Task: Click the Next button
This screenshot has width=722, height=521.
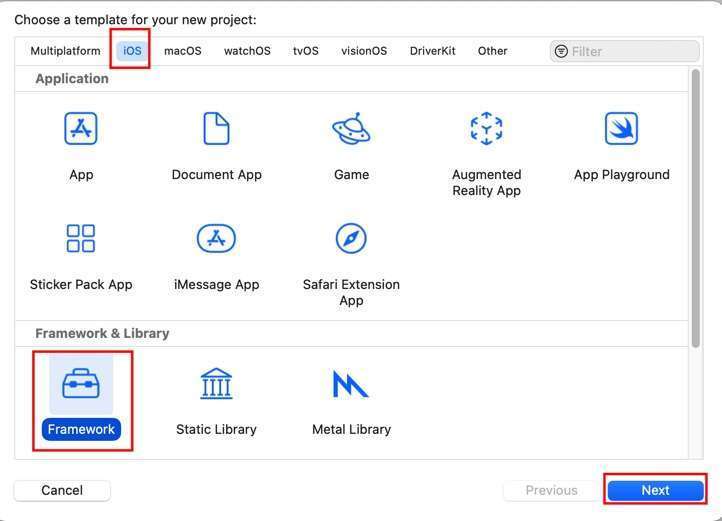Action: [655, 490]
